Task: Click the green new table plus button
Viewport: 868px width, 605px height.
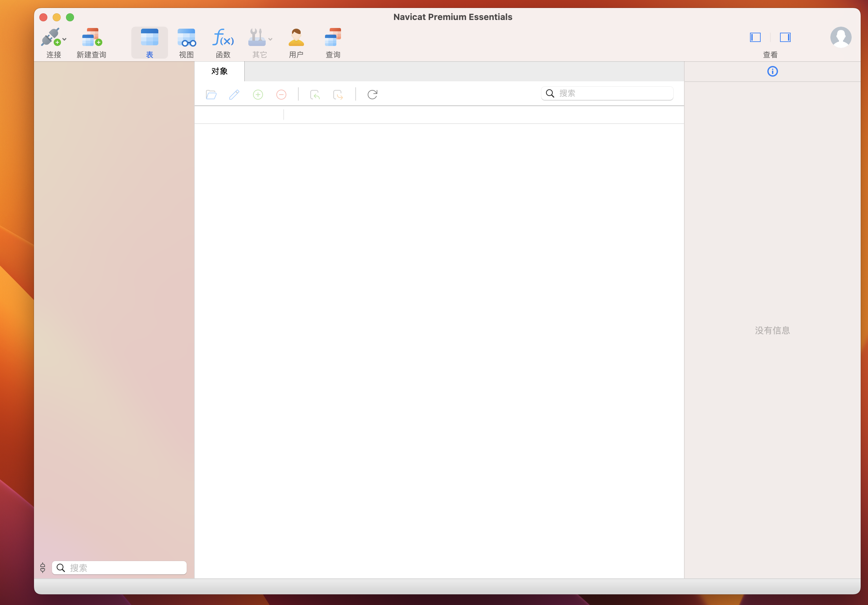Action: click(x=258, y=95)
